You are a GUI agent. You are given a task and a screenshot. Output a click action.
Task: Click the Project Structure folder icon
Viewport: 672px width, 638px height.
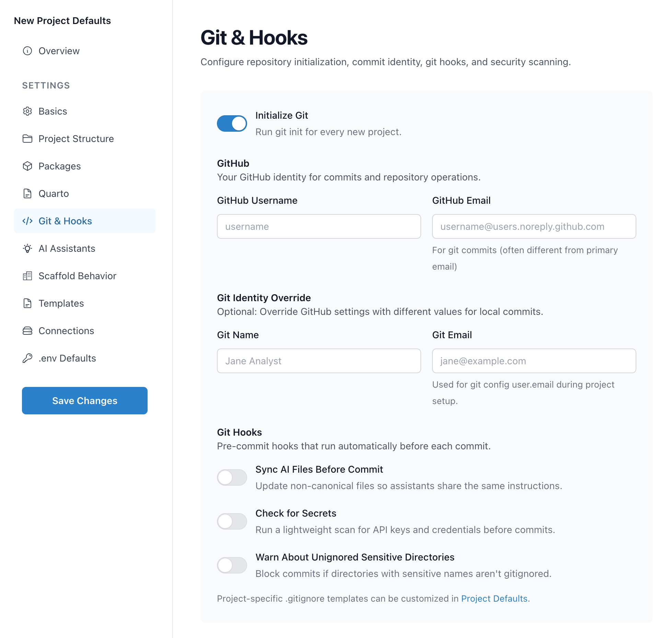[x=28, y=139]
